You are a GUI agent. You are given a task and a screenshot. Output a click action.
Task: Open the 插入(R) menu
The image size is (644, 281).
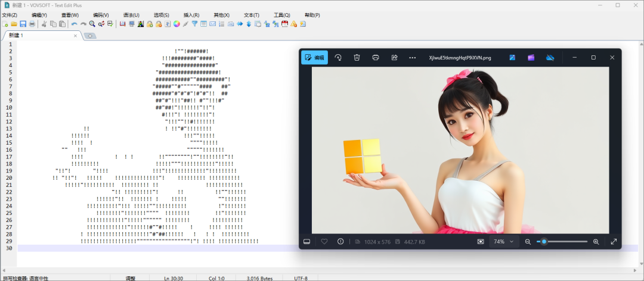pyautogui.click(x=191, y=15)
